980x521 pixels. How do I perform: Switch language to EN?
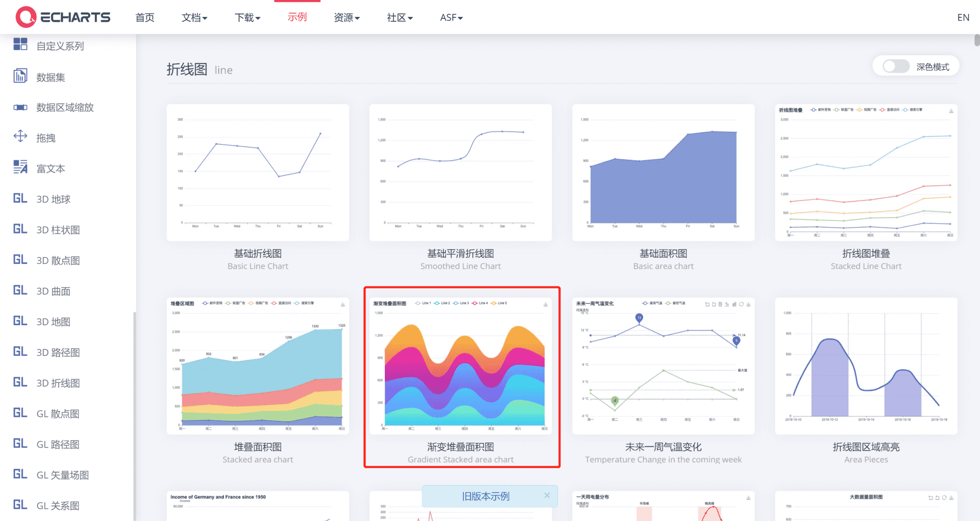click(963, 17)
